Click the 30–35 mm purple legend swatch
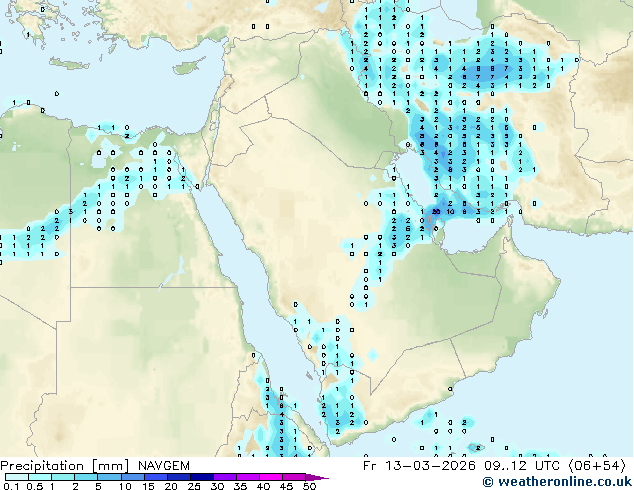This screenshot has width=634, height=490. (x=224, y=477)
